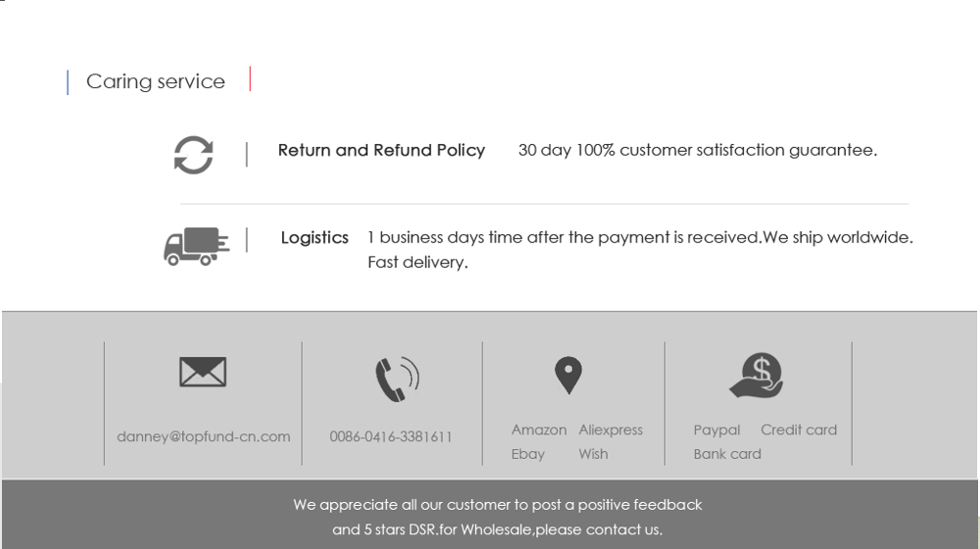Screen dimensions: 980x549
Task: Click the Wish marketplace label
Action: coord(593,454)
